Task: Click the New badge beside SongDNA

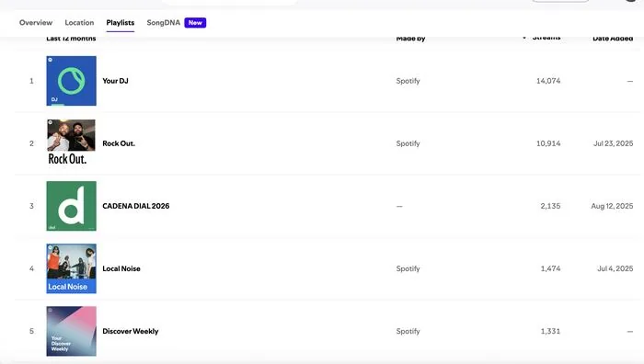Action: pyautogui.click(x=195, y=23)
